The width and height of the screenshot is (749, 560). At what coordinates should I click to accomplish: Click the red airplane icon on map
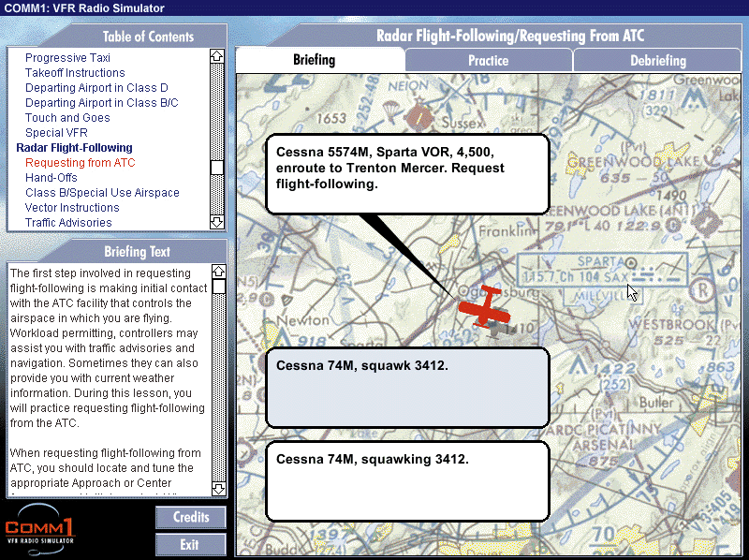tap(488, 307)
